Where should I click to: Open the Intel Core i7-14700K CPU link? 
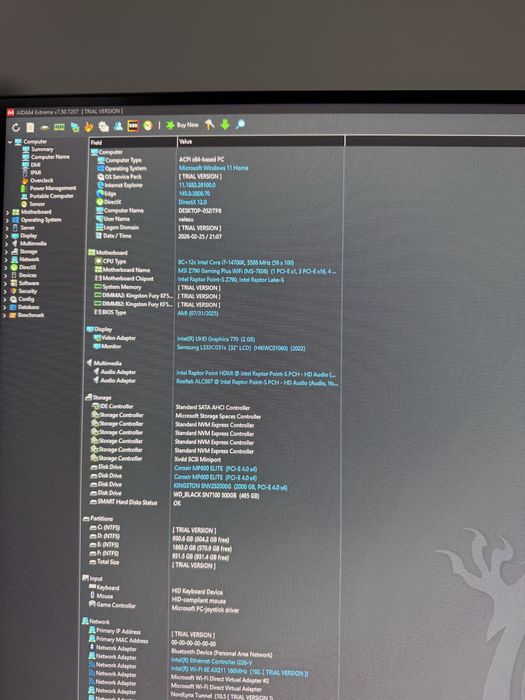(x=236, y=262)
